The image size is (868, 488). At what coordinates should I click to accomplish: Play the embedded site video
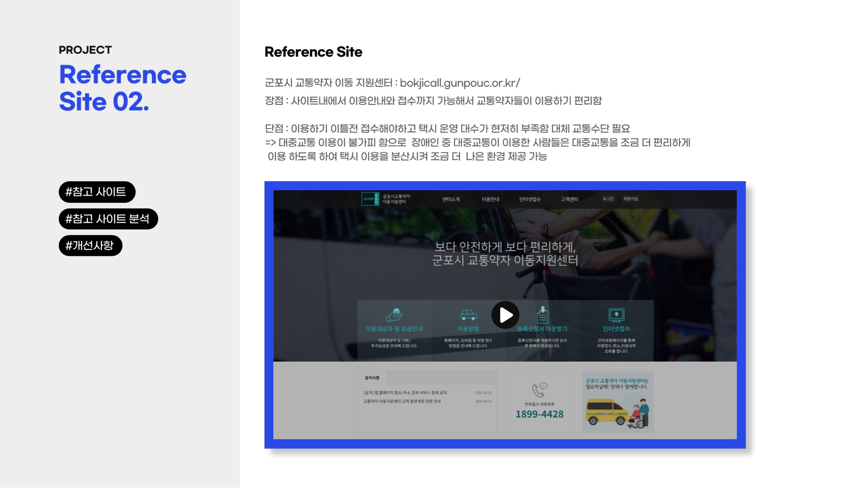505,315
